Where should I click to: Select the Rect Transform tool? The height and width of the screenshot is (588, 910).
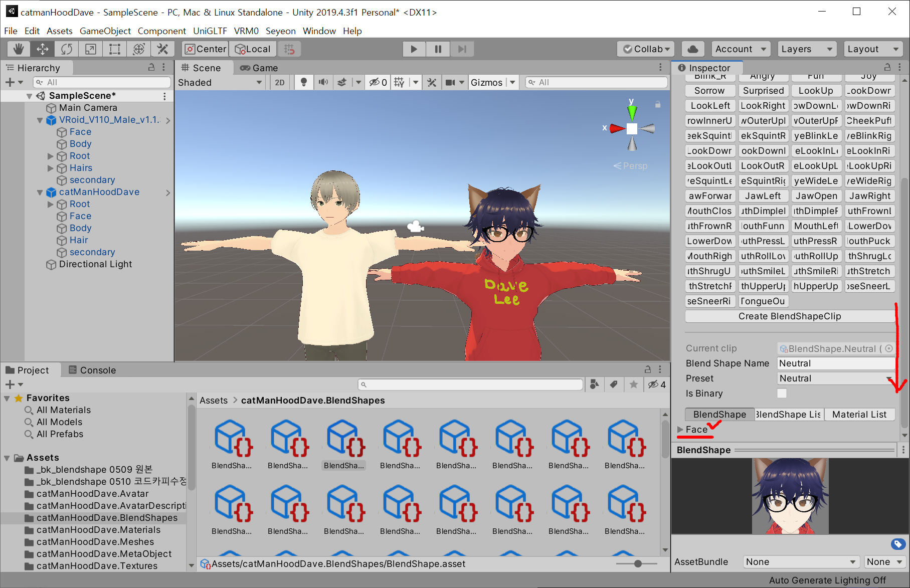pos(114,49)
